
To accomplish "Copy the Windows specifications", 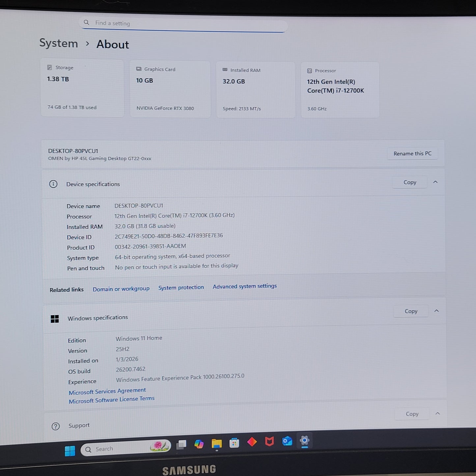I will 411,311.
